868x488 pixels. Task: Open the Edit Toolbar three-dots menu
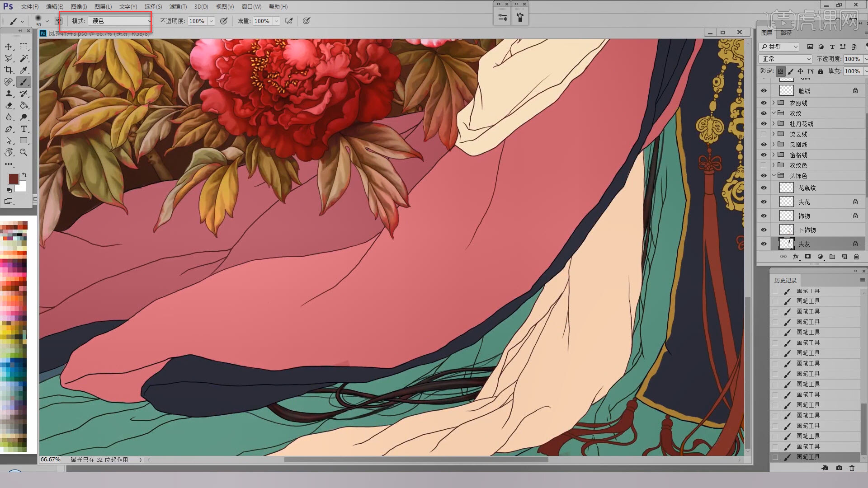[x=9, y=164]
